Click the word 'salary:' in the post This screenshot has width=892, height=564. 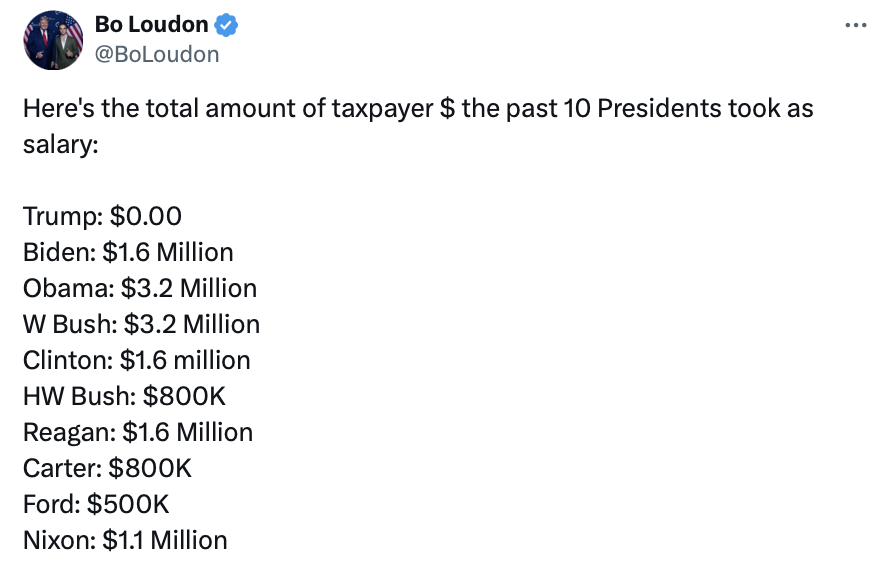[61, 144]
